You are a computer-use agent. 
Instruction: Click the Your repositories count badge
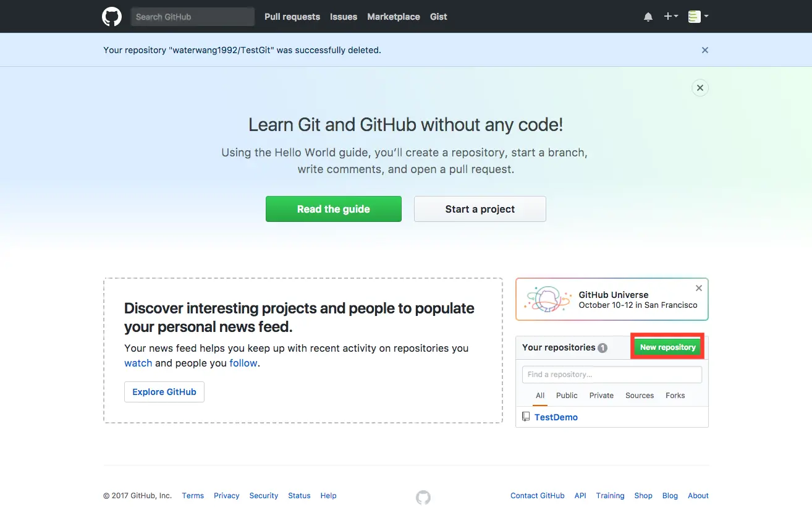(x=603, y=348)
